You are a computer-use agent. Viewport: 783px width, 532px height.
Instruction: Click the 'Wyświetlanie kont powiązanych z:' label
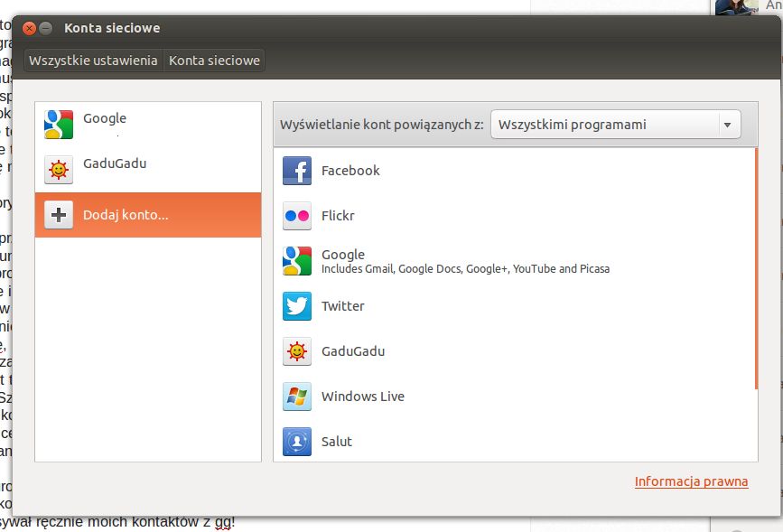coord(381,125)
